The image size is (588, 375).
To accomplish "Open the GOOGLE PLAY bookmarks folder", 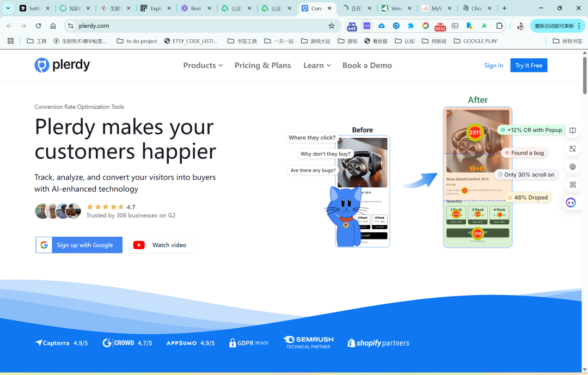I will (x=475, y=41).
